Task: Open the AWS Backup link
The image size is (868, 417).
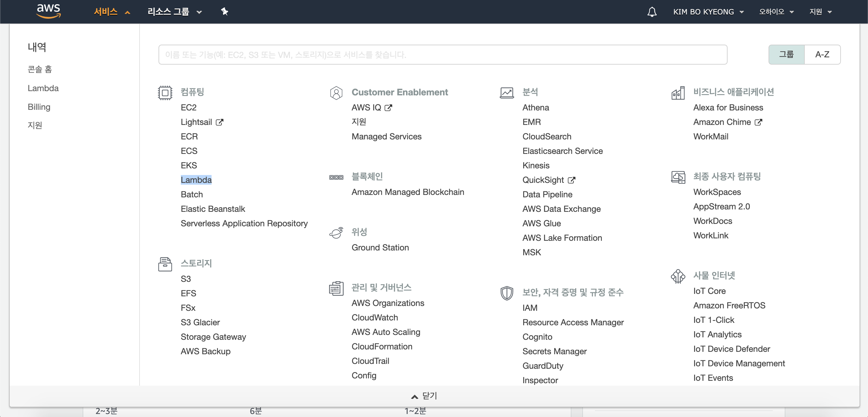Action: coord(205,352)
